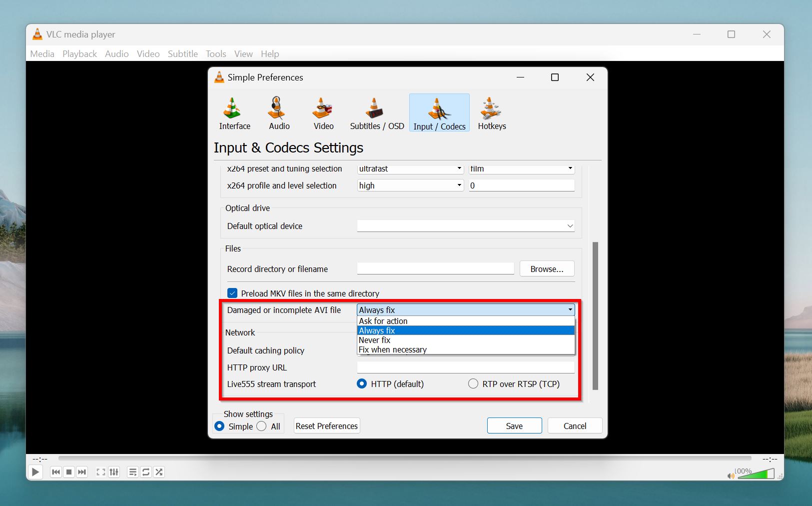
Task: Expand the Default optical device combo box
Action: (466, 226)
